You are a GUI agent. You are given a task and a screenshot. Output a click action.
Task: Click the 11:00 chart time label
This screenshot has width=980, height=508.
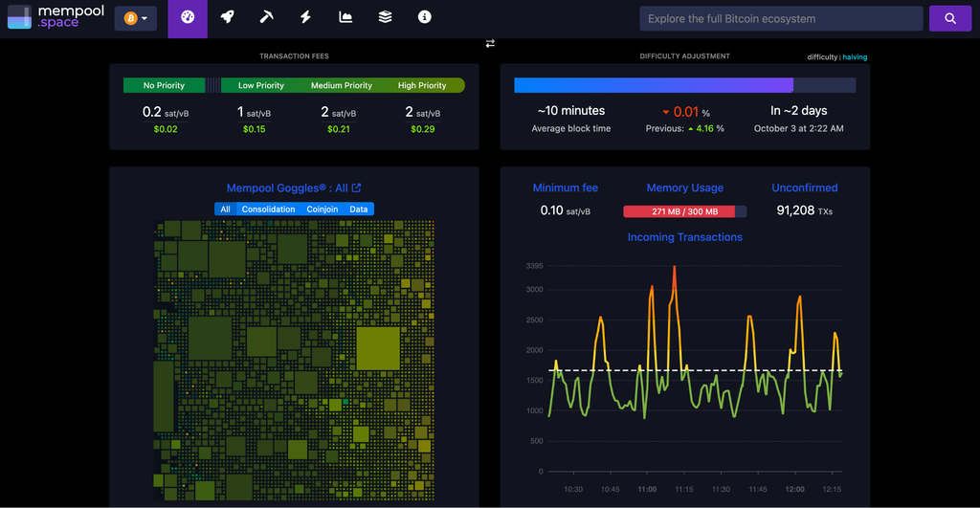click(x=647, y=489)
